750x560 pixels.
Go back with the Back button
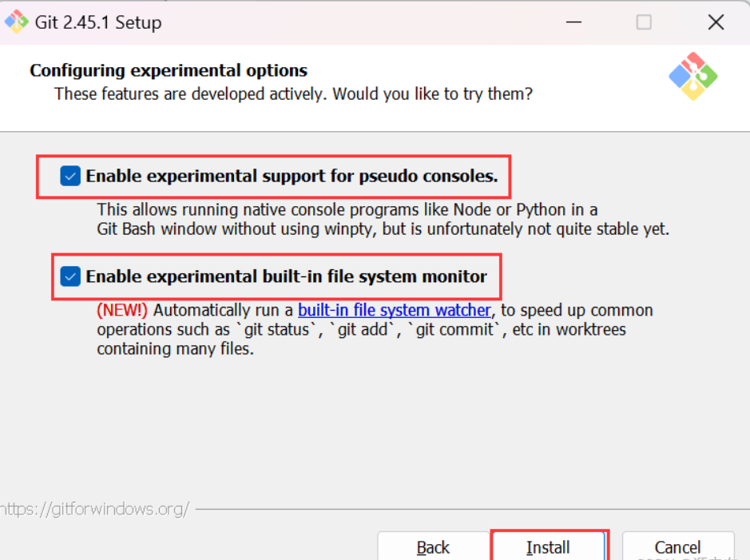(x=433, y=547)
